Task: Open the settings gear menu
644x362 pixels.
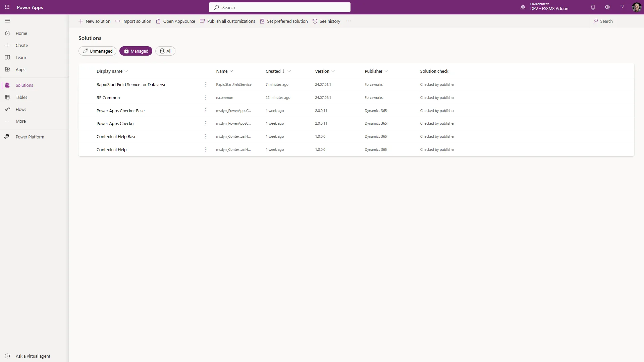Action: (x=607, y=7)
